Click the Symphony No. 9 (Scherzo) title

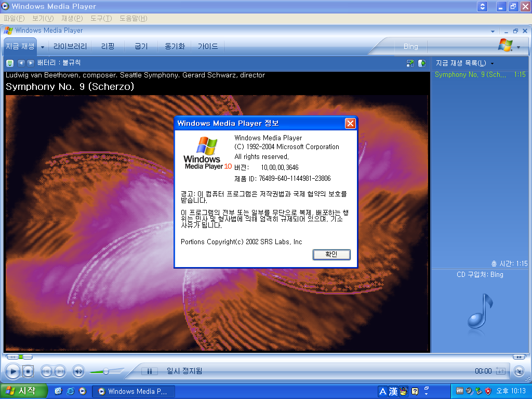[70, 87]
